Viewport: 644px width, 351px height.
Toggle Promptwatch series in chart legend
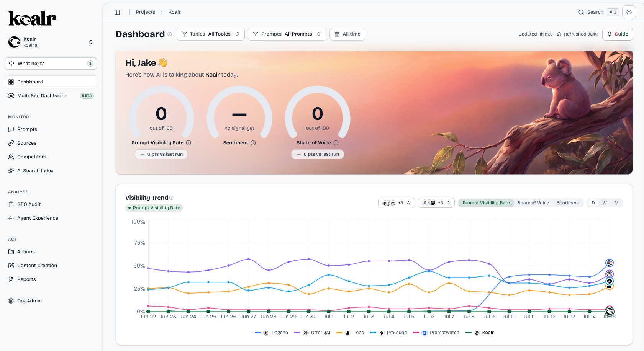coord(436,333)
